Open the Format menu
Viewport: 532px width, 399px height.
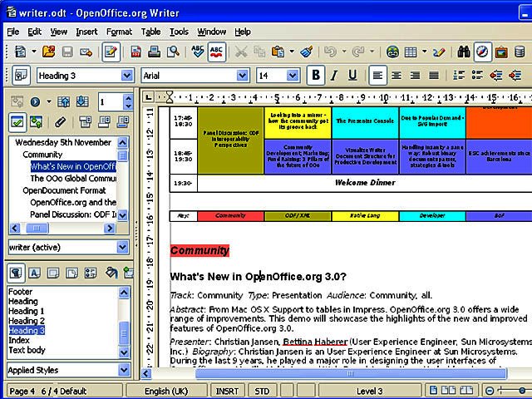pos(119,32)
